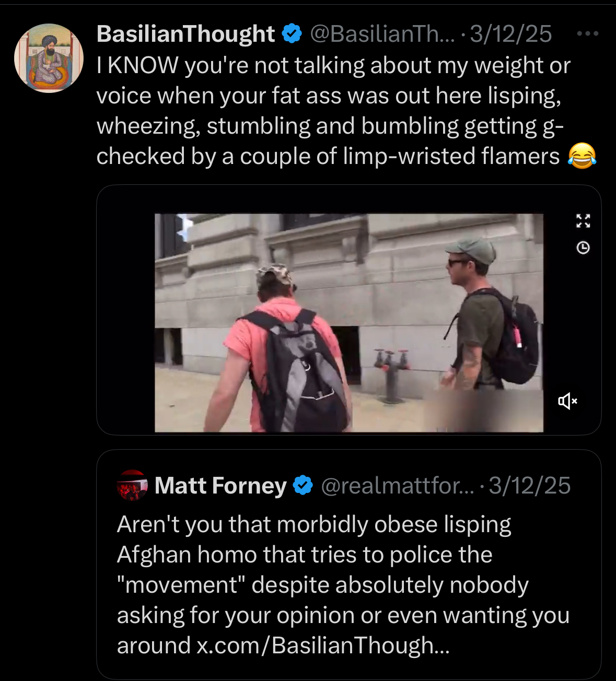
Task: Click the @BasilianTh... handle
Action: pos(382,34)
